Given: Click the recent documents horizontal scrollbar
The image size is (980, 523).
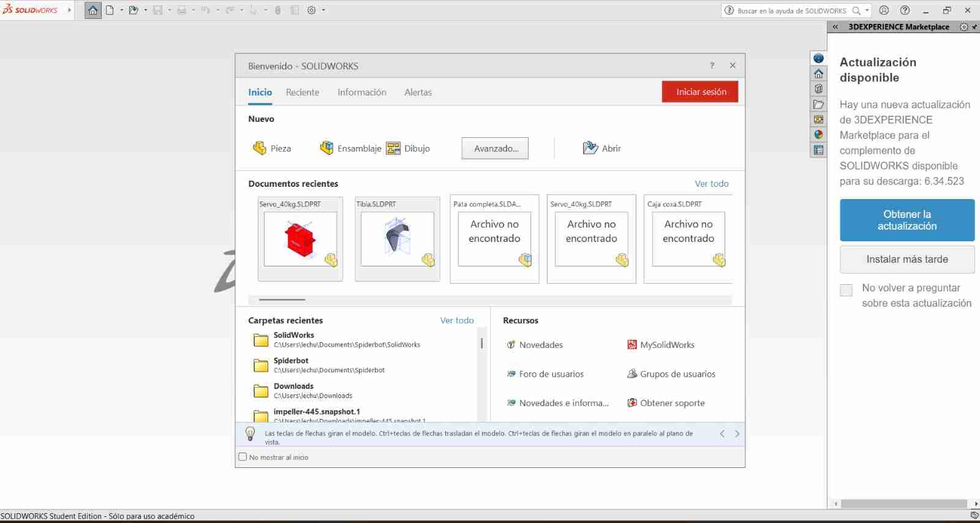Looking at the screenshot, I should [x=282, y=299].
